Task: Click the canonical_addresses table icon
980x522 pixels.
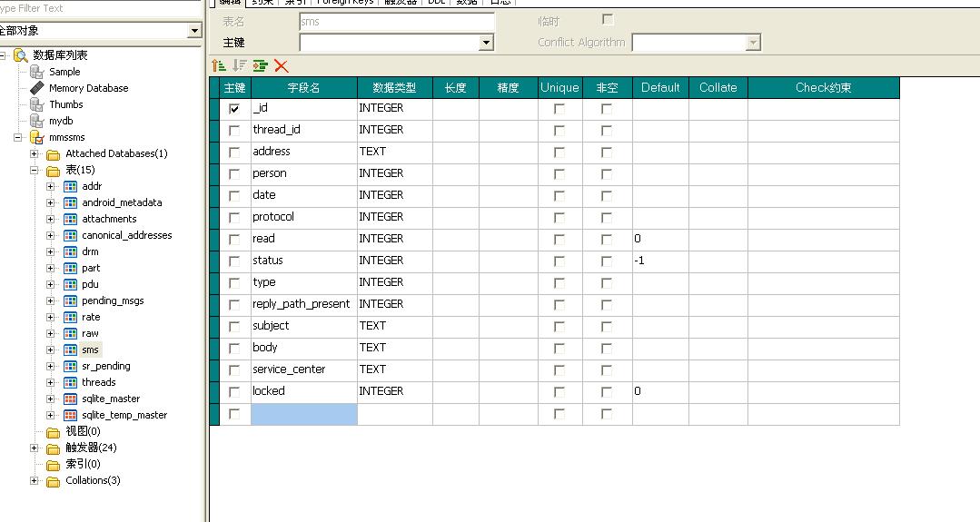Action: [x=70, y=235]
